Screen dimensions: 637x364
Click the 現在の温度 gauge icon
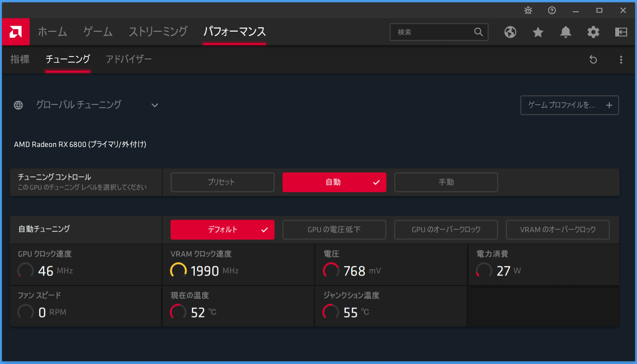point(178,312)
